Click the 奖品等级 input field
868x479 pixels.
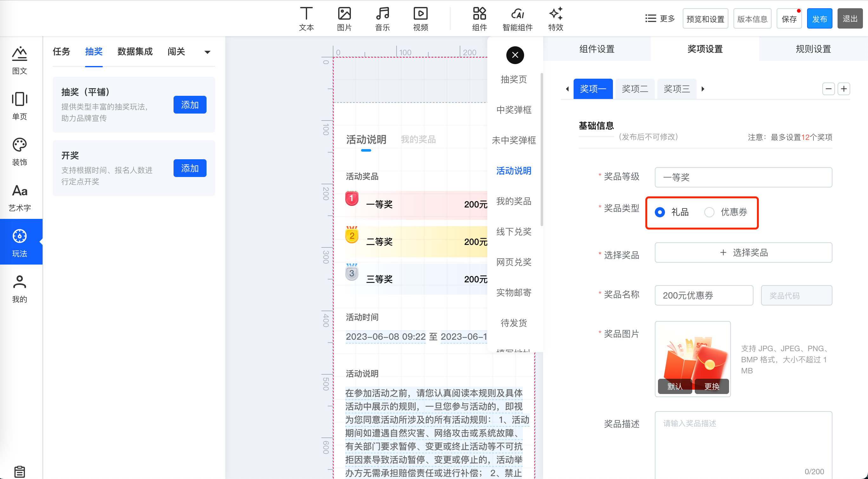743,177
